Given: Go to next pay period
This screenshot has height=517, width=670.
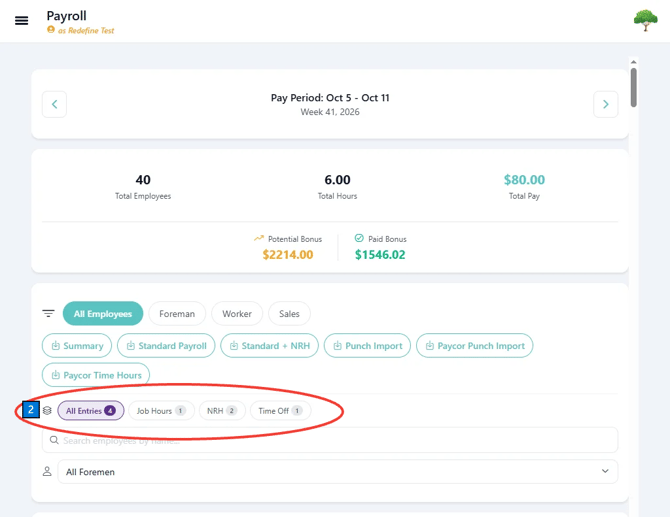Looking at the screenshot, I should 605,104.
